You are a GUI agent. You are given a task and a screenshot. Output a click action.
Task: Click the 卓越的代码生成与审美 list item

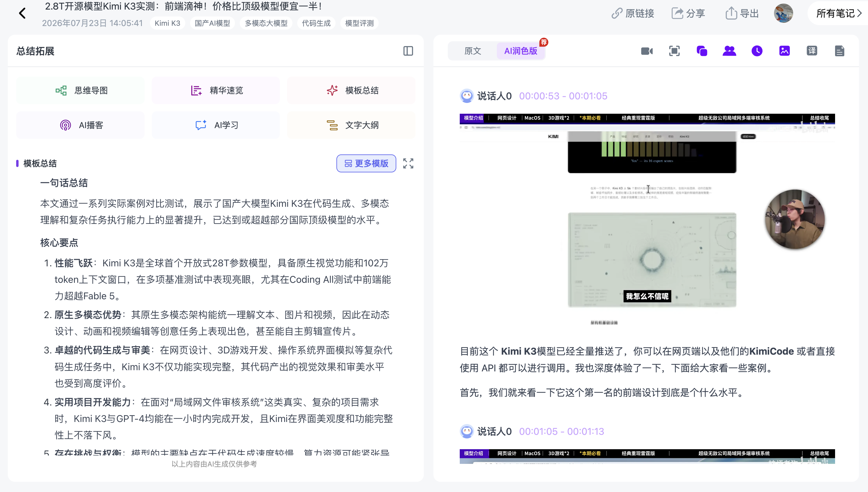tap(218, 367)
